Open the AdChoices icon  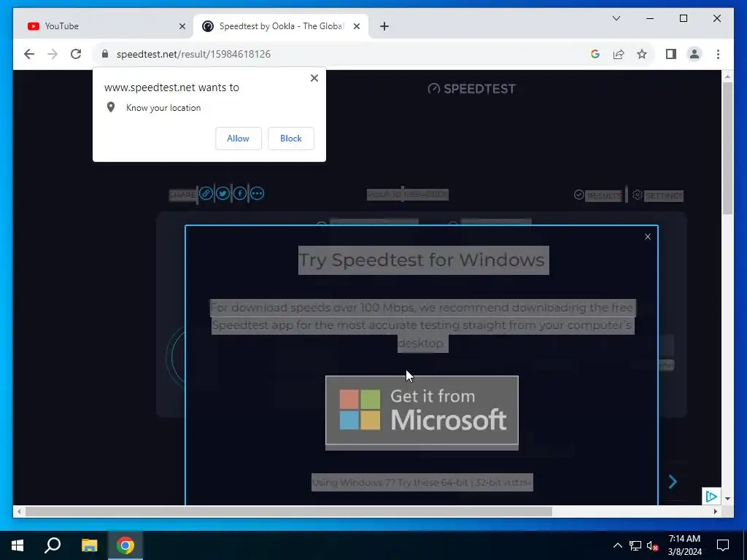[711, 496]
